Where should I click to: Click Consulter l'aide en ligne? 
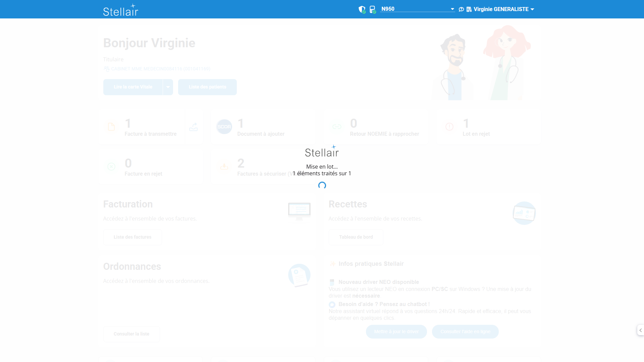[465, 332]
